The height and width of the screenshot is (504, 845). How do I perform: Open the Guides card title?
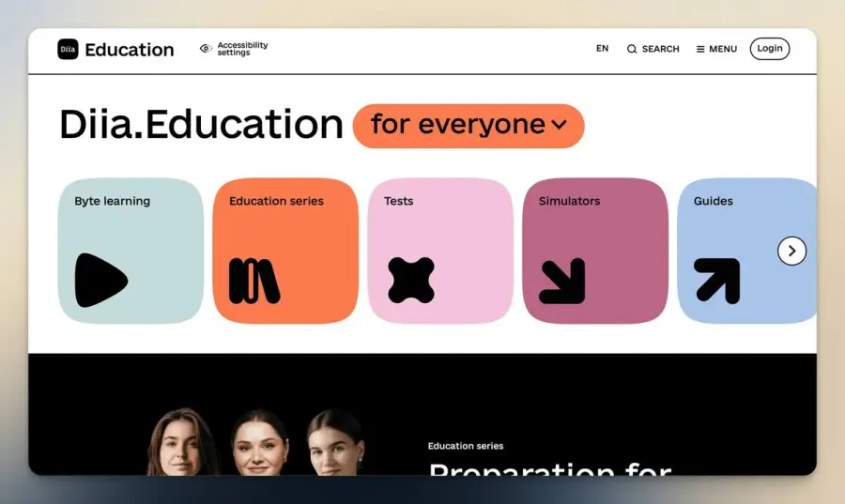pyautogui.click(x=713, y=201)
